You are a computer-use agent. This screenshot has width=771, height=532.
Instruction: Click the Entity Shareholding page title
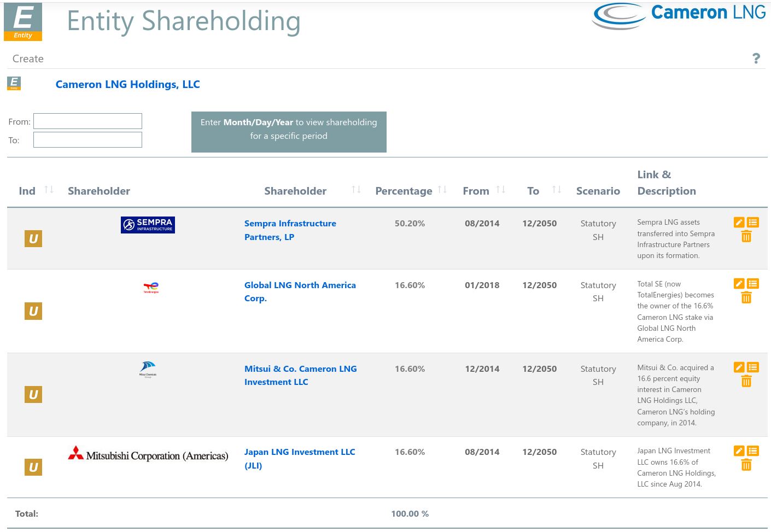point(184,21)
